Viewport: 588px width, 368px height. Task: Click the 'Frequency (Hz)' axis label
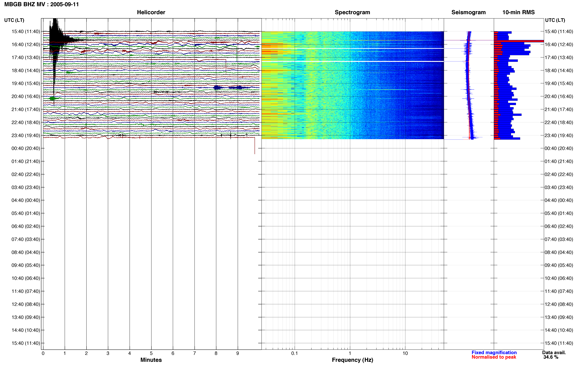[x=352, y=360]
